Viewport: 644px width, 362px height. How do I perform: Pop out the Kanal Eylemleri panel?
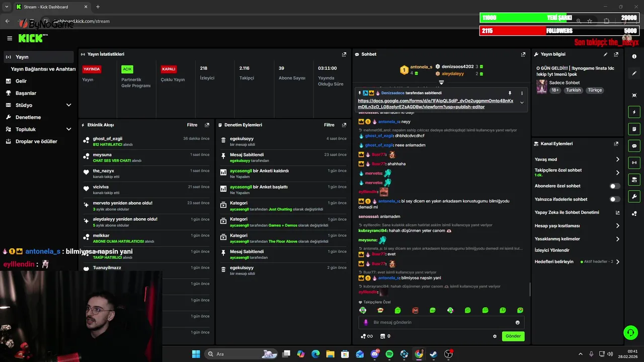[616, 144]
